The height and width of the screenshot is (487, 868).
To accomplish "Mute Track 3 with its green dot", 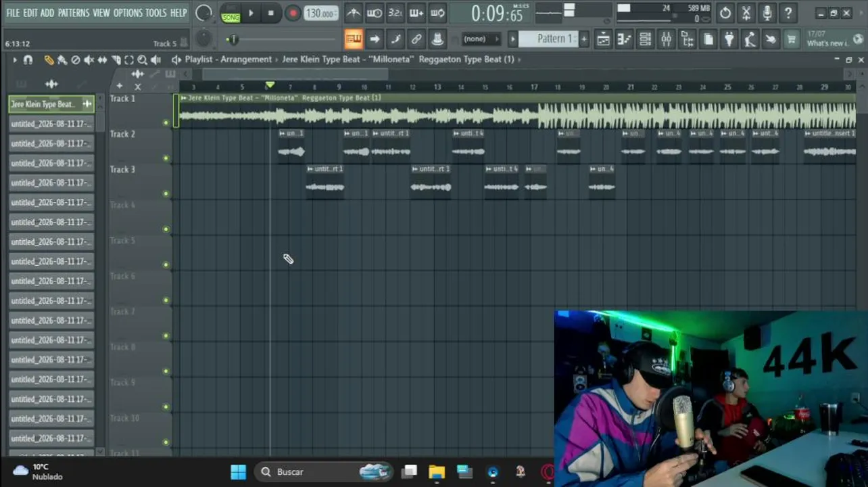I will coord(166,194).
